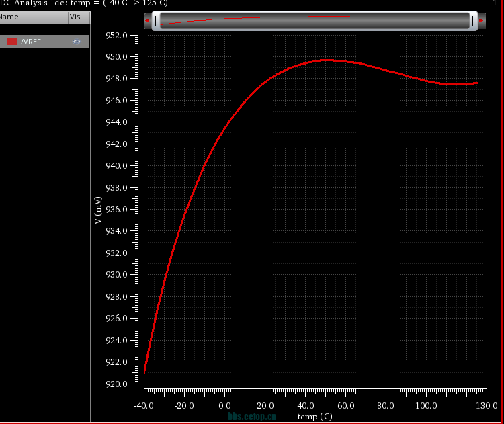
Task: Click the DC Analysis title text
Action: tap(84, 3)
